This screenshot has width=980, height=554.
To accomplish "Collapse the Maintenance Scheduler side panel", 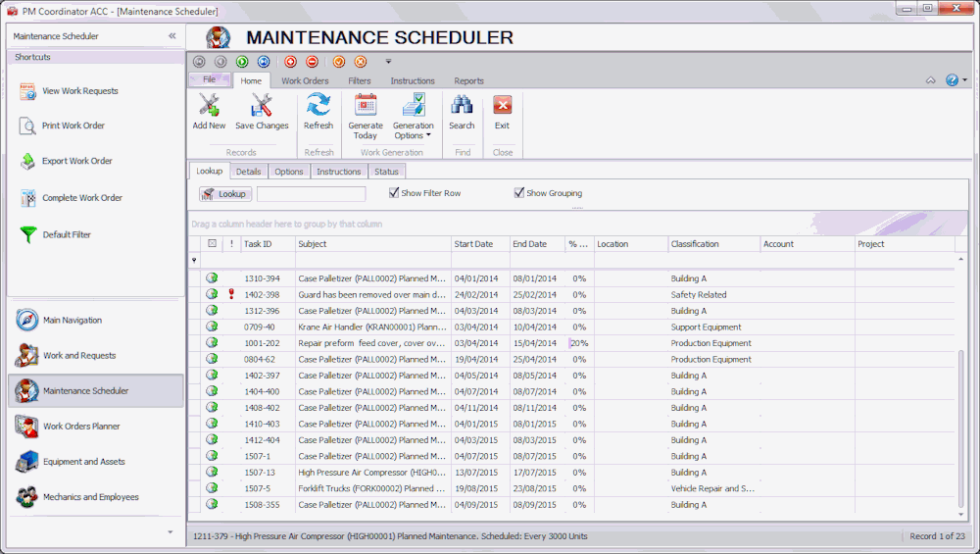I will pyautogui.click(x=172, y=36).
